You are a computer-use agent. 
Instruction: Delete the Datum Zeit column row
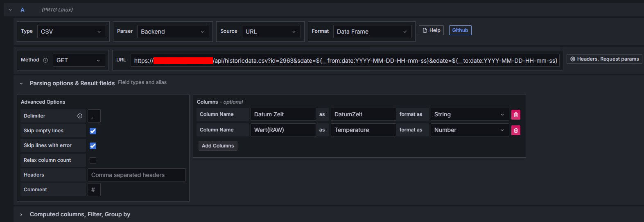tap(515, 115)
